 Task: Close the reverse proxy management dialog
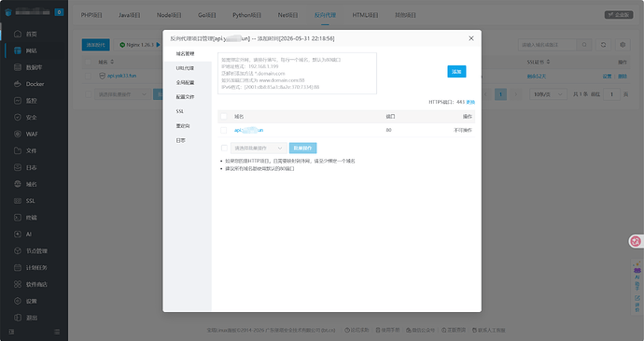pyautogui.click(x=471, y=38)
